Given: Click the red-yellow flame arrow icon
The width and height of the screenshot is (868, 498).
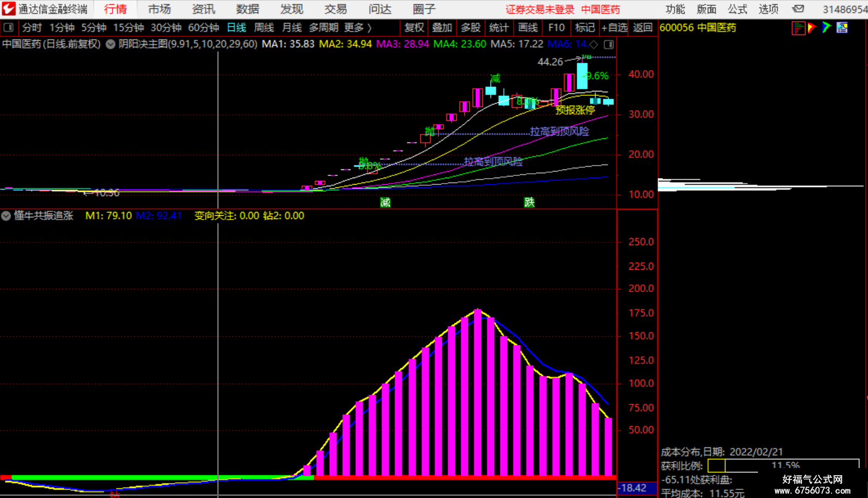Looking at the screenshot, I should [812, 28].
